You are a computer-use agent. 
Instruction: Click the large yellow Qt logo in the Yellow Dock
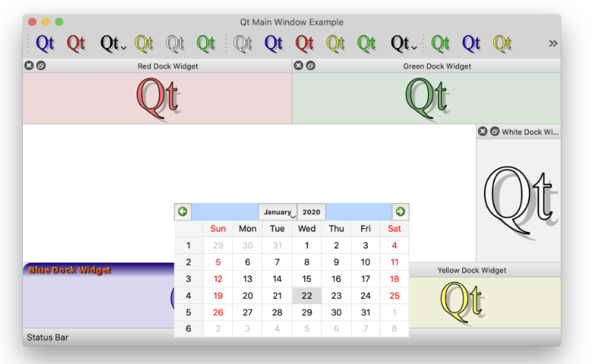(x=462, y=302)
